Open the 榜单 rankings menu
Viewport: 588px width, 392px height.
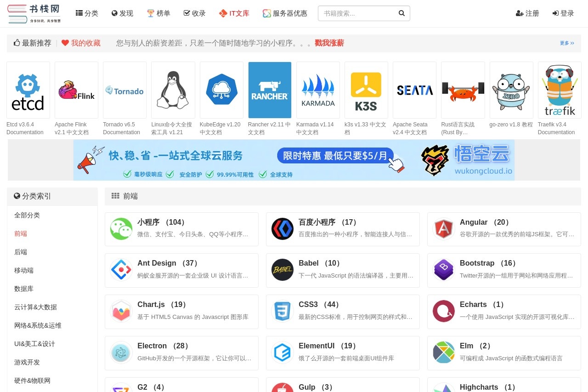[x=158, y=13]
